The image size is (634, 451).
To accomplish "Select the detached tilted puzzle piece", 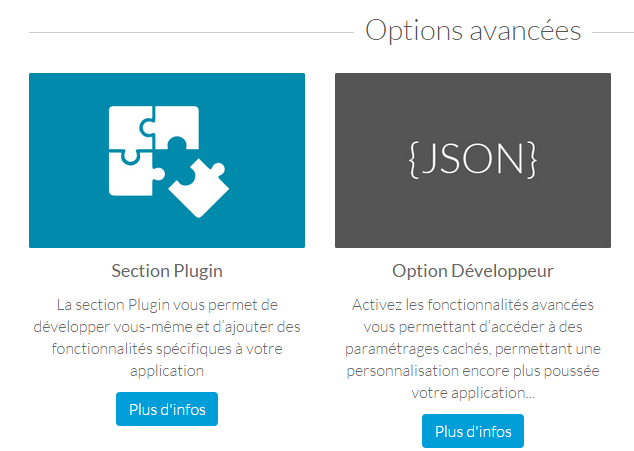I will click(x=199, y=188).
